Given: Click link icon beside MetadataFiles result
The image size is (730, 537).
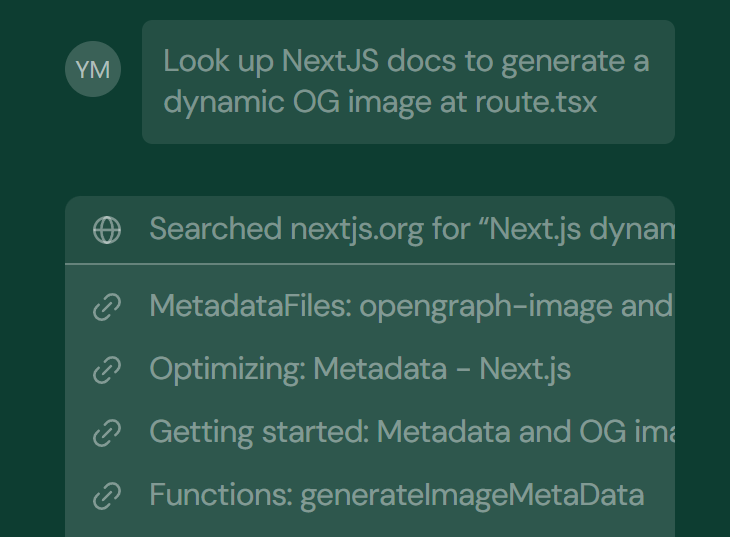Looking at the screenshot, I should click(107, 306).
